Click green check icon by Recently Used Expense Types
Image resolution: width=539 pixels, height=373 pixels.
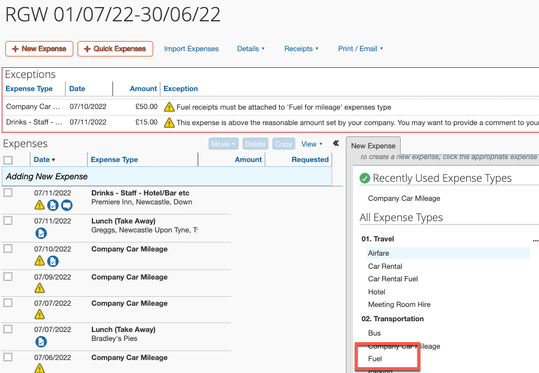pos(364,178)
